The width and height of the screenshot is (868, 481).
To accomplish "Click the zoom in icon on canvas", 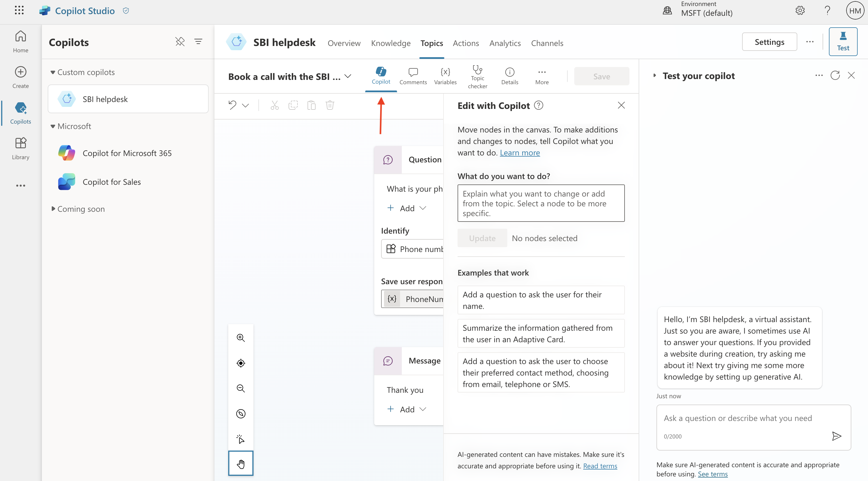I will point(241,338).
